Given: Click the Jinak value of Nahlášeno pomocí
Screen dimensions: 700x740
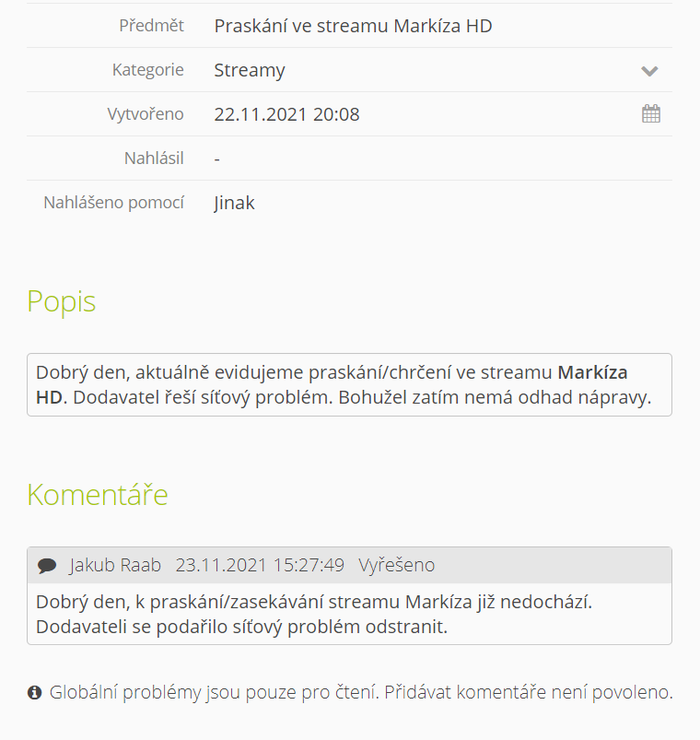Looking at the screenshot, I should tap(234, 203).
